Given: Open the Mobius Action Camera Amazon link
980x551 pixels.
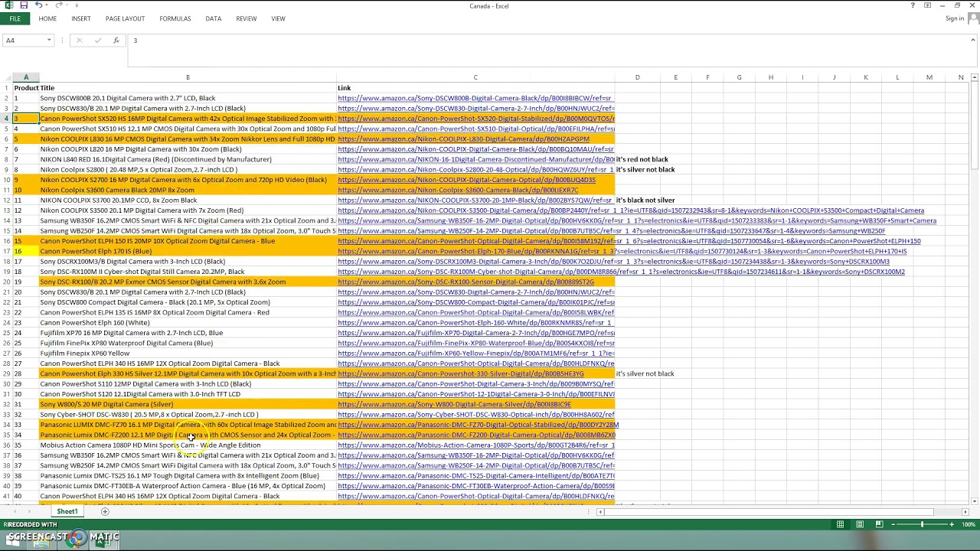Looking at the screenshot, I should pos(475,445).
